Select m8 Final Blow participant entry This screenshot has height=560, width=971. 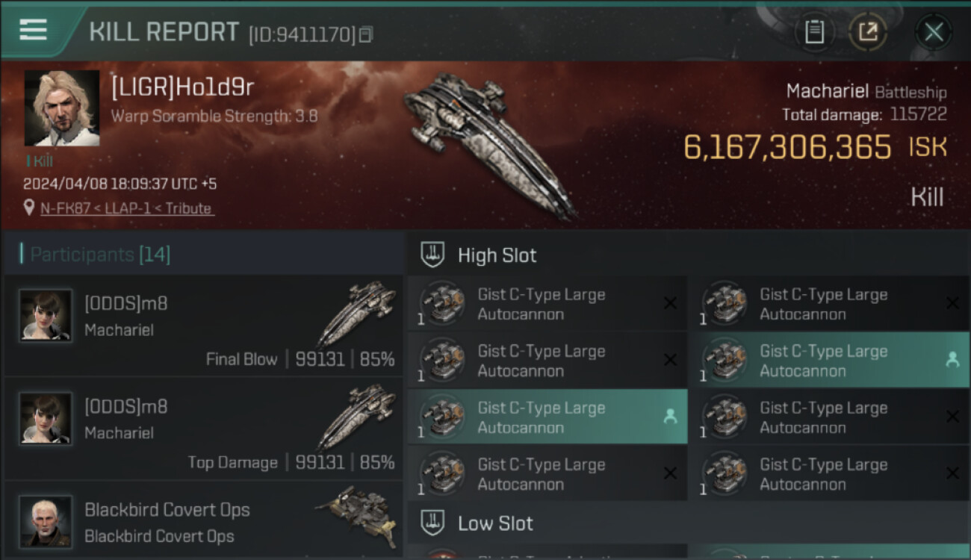pos(203,326)
